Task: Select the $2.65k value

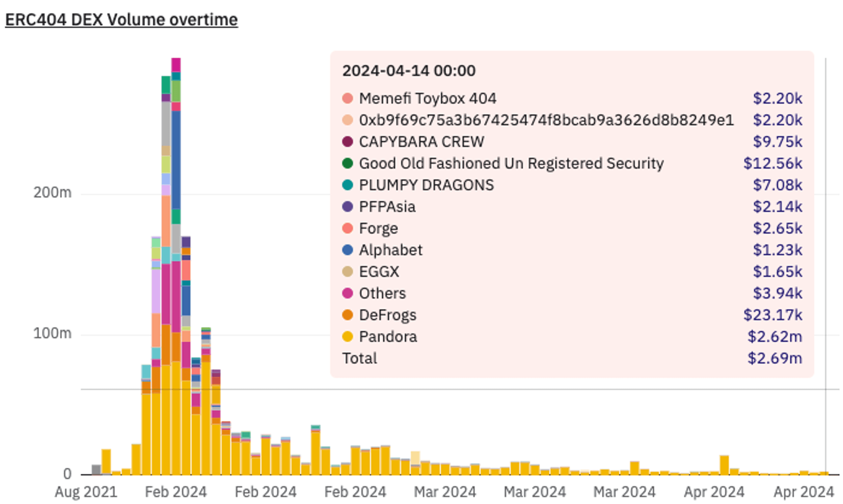Action: click(777, 228)
